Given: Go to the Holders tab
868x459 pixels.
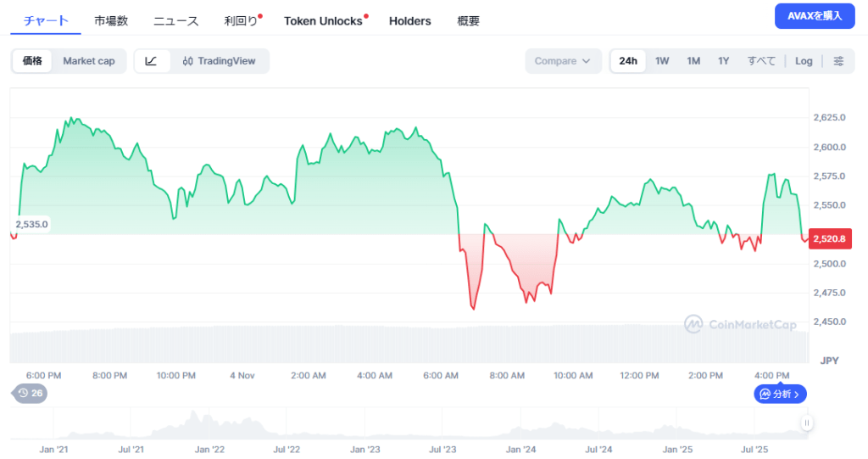Looking at the screenshot, I should click(409, 21).
